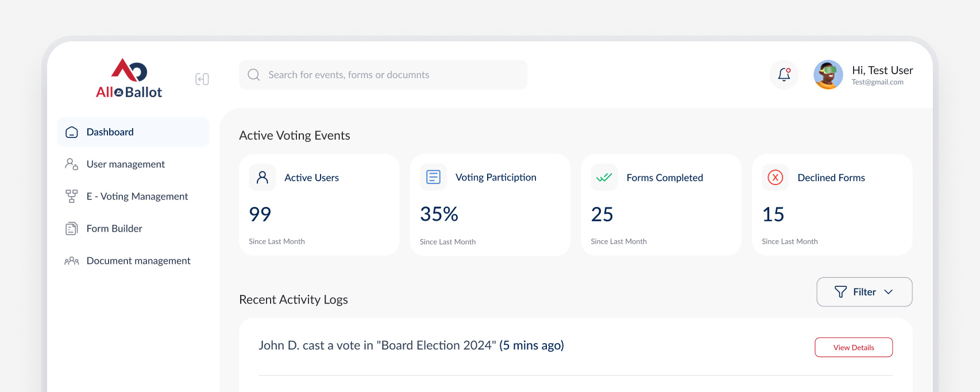Click the Declined Forms red X icon
This screenshot has width=980, height=392.
pyautogui.click(x=775, y=177)
